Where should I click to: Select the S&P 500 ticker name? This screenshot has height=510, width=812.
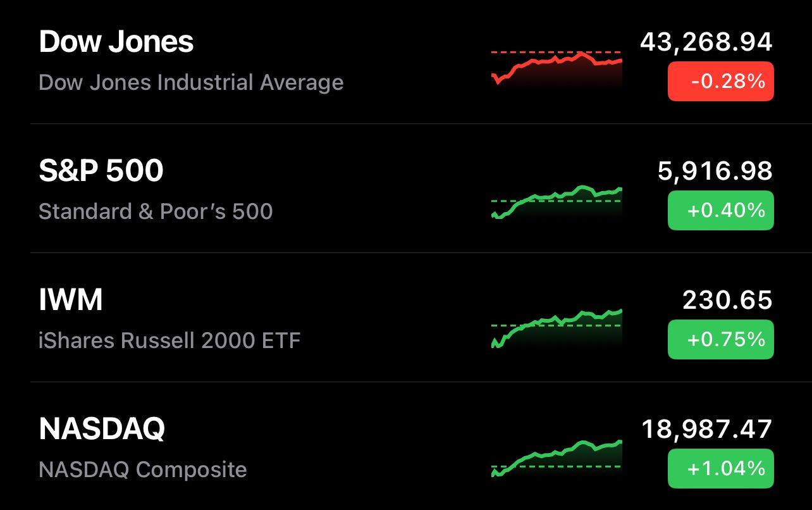101,171
